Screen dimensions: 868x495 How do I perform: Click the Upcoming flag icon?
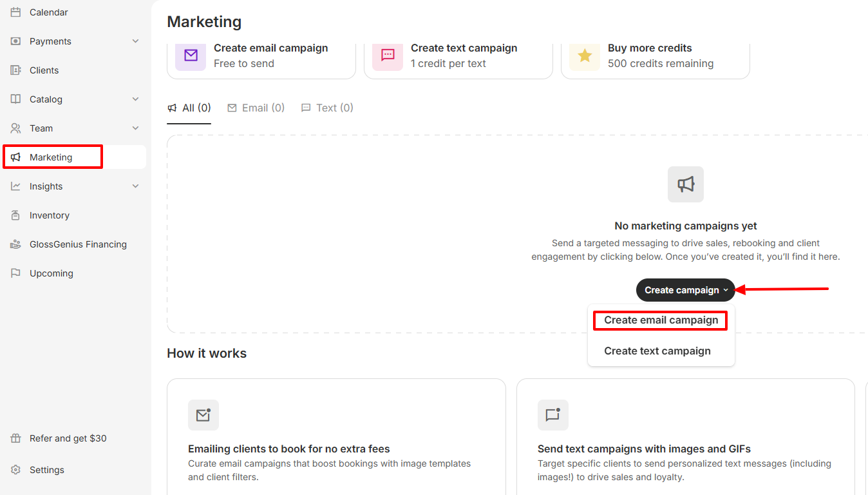coord(16,273)
